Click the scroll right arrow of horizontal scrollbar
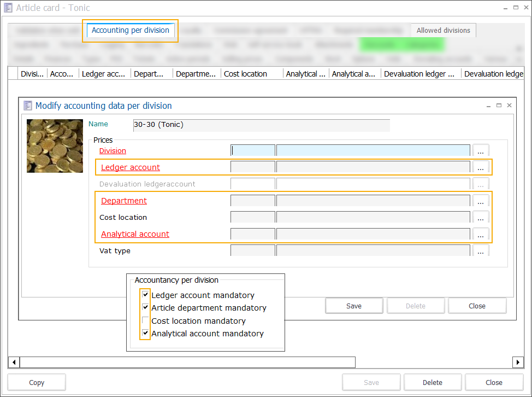The height and width of the screenshot is (397, 532). click(518, 362)
